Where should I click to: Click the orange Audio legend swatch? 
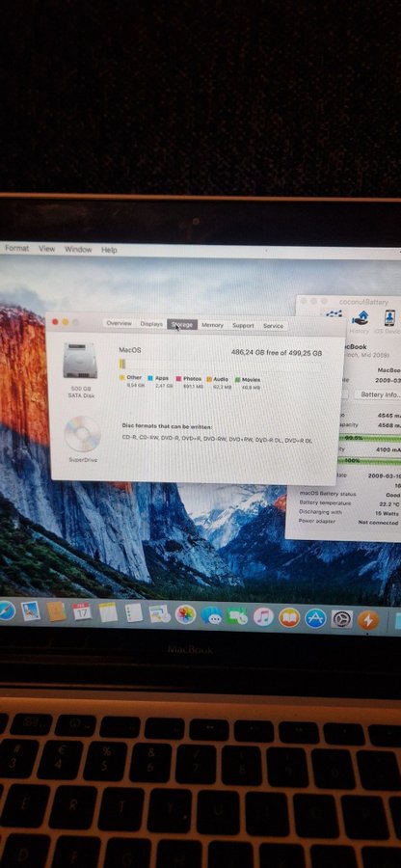point(209,379)
